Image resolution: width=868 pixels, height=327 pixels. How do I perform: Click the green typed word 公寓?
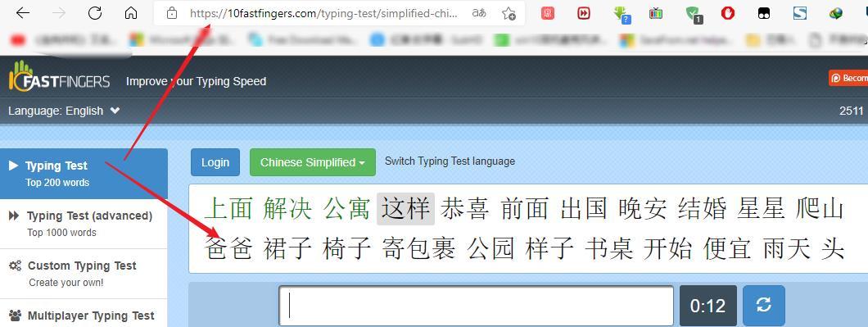click(346, 209)
